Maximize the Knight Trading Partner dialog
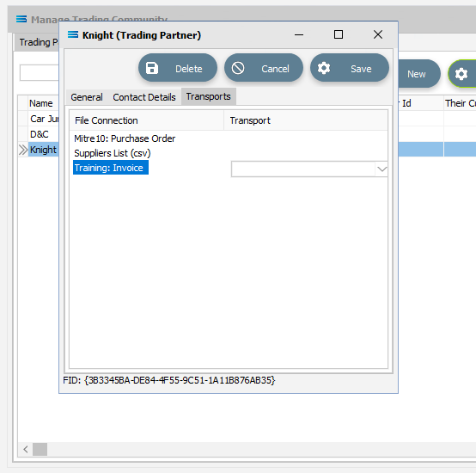Viewport: 476px width, 473px height. (339, 34)
